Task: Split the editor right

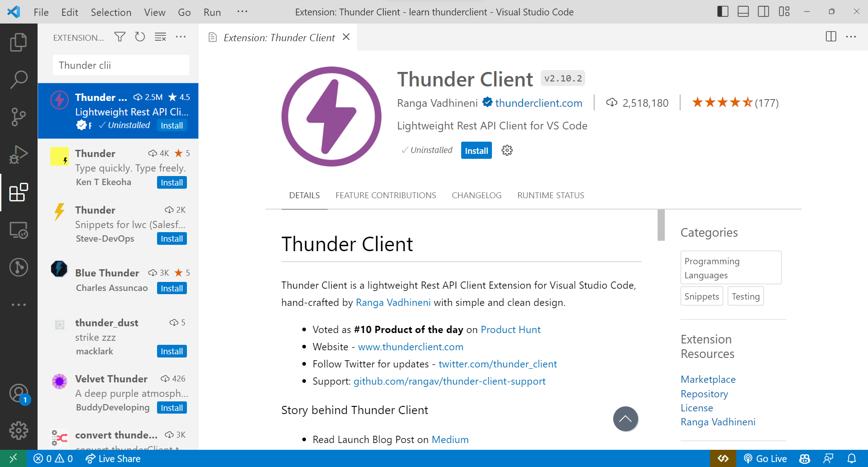Action: pyautogui.click(x=831, y=37)
